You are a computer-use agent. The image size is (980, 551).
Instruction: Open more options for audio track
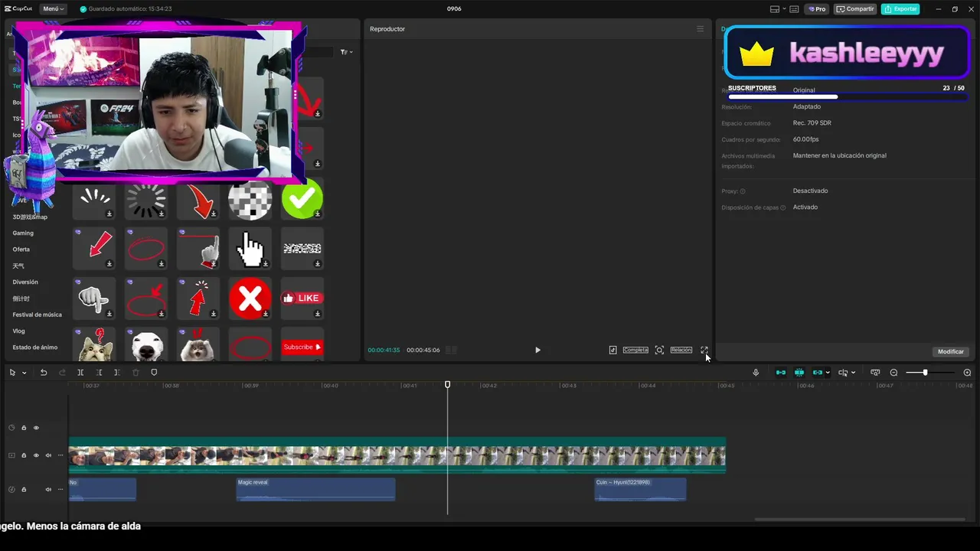click(60, 489)
